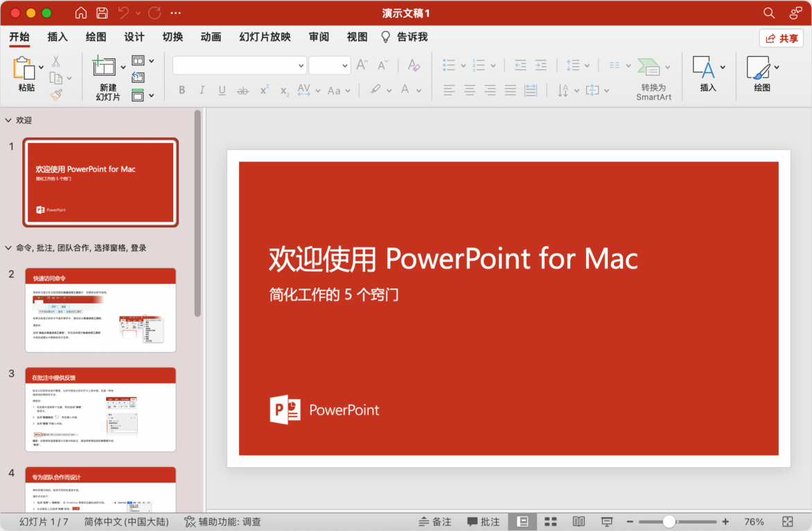Open the 幻灯片放映 tab

(265, 37)
